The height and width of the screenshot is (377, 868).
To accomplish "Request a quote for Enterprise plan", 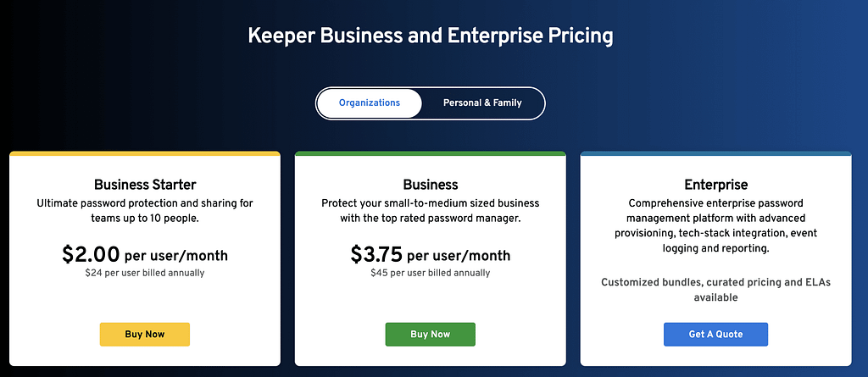I will click(x=715, y=334).
